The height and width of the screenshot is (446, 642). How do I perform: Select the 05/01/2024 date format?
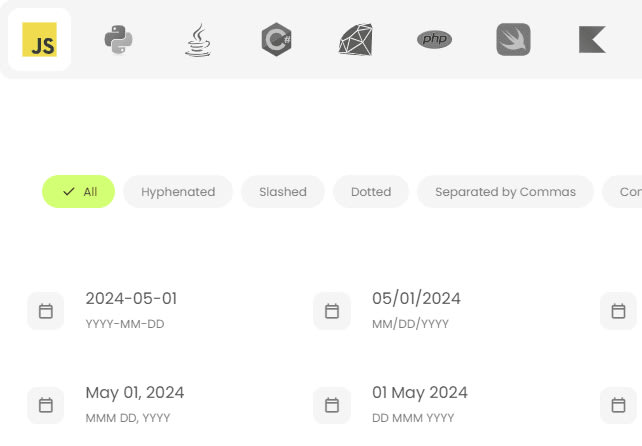[x=416, y=299]
